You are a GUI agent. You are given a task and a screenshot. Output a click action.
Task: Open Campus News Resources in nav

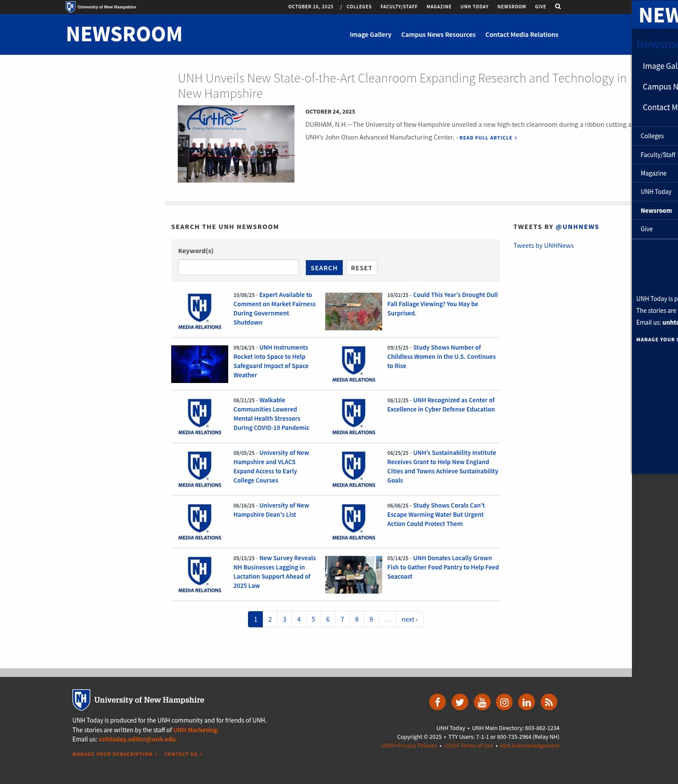pyautogui.click(x=438, y=35)
